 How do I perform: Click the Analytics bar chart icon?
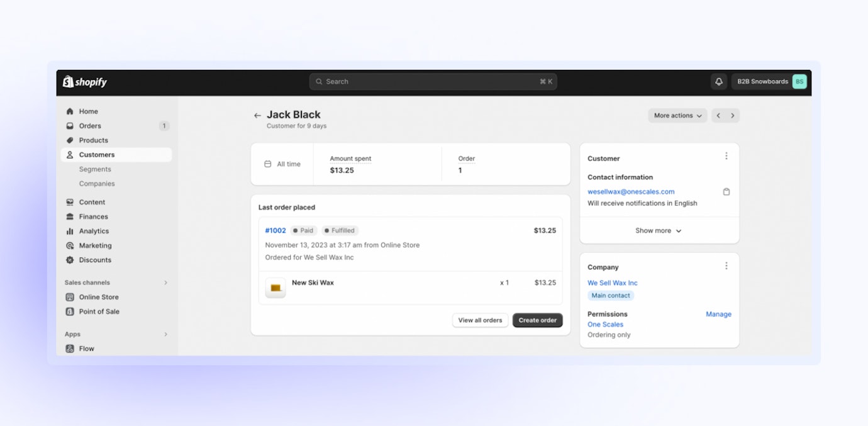(x=70, y=231)
